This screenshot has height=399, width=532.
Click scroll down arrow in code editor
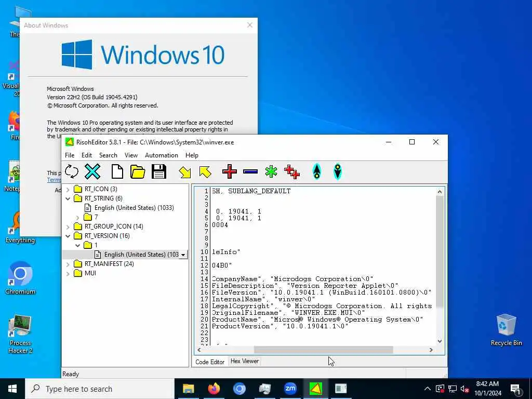(x=440, y=341)
